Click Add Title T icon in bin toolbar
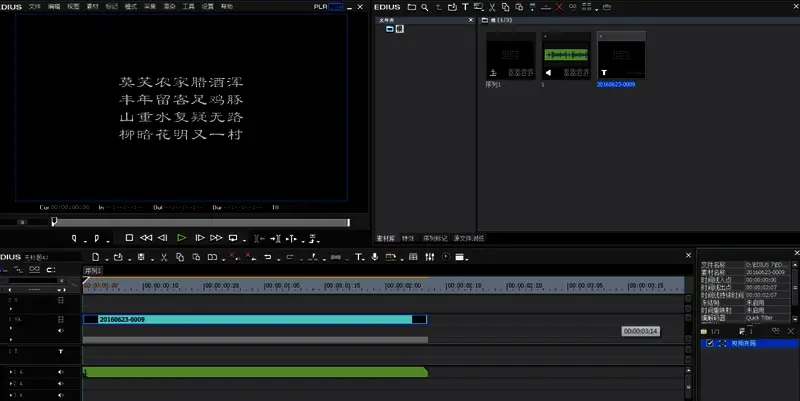800x401 pixels. pyautogui.click(x=465, y=7)
